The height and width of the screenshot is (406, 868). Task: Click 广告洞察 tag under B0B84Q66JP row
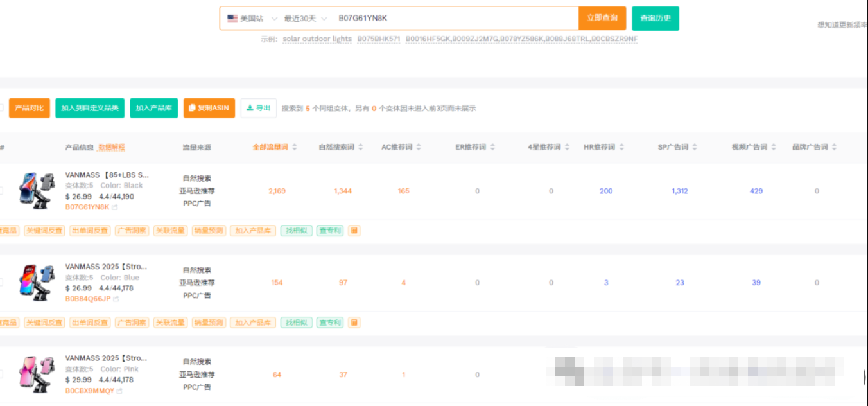132,322
